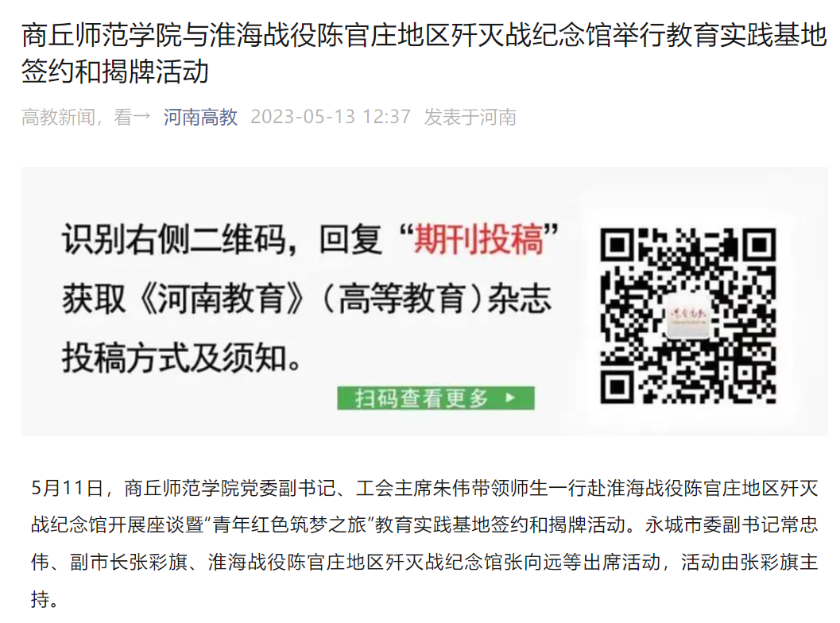Click the publish date 2023-05-13 12:37
The width and height of the screenshot is (840, 623).
click(x=331, y=116)
